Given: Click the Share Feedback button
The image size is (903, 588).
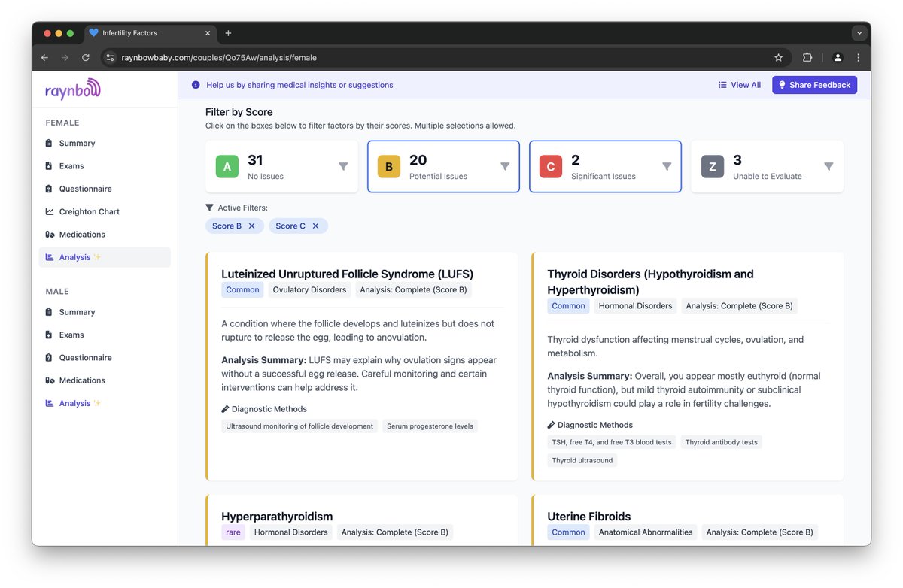Looking at the screenshot, I should point(814,85).
